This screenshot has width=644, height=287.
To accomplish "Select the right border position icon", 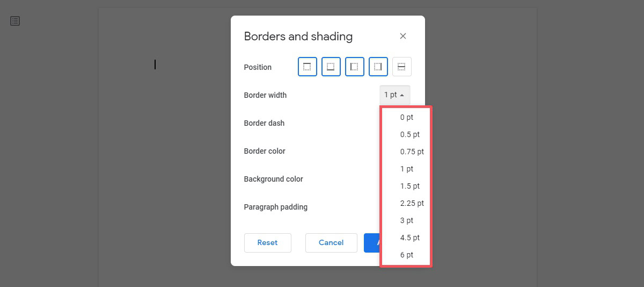I will (378, 67).
